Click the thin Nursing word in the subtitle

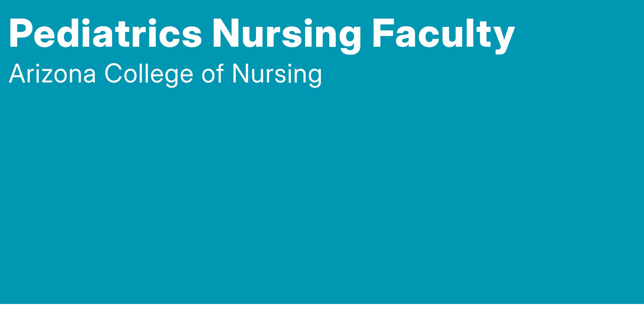[277, 74]
